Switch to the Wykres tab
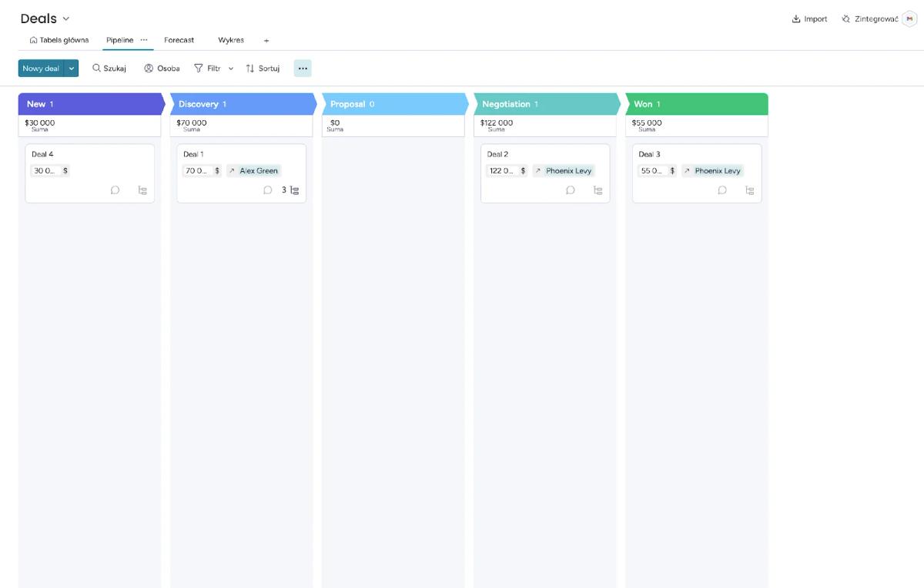Viewport: 924px width, 588px height. coord(231,40)
